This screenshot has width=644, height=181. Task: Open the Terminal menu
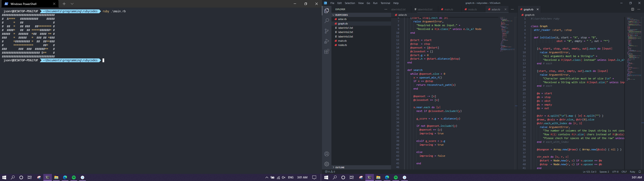(385, 3)
